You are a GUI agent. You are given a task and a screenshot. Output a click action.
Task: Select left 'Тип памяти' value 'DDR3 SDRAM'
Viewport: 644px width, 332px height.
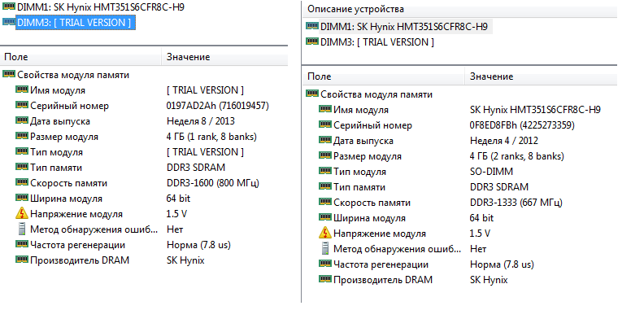196,168
